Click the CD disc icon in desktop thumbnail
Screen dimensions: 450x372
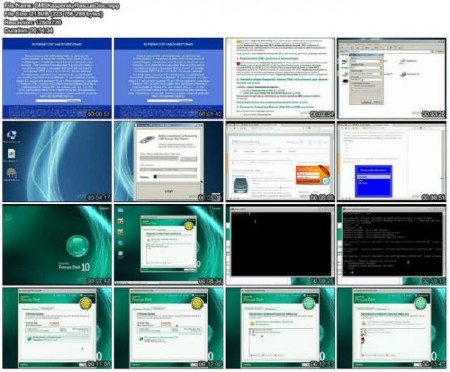(x=12, y=173)
